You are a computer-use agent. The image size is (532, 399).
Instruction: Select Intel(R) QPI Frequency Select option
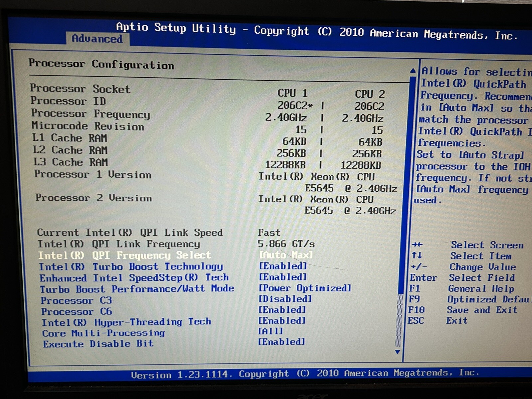[x=124, y=255]
